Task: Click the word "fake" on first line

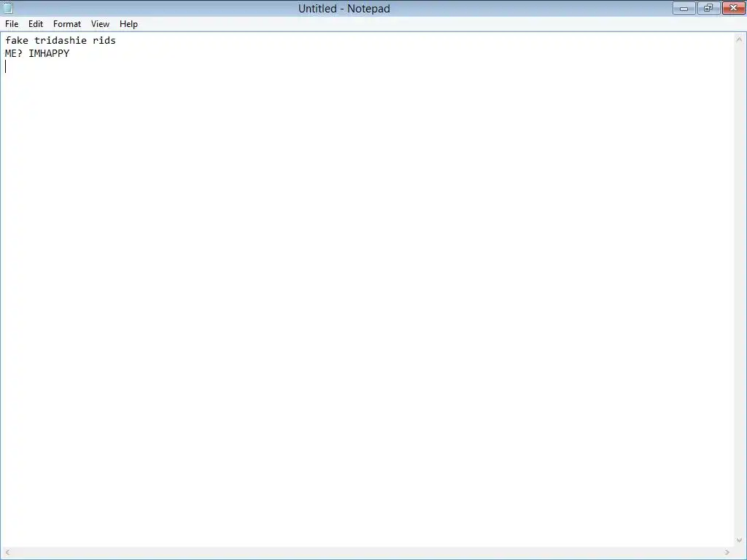Action: [17, 41]
